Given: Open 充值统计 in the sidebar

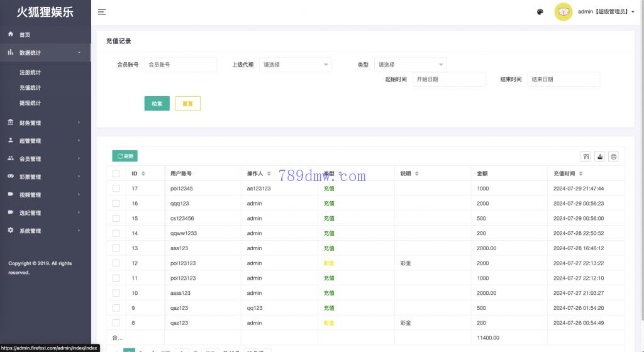Looking at the screenshot, I should coord(30,88).
